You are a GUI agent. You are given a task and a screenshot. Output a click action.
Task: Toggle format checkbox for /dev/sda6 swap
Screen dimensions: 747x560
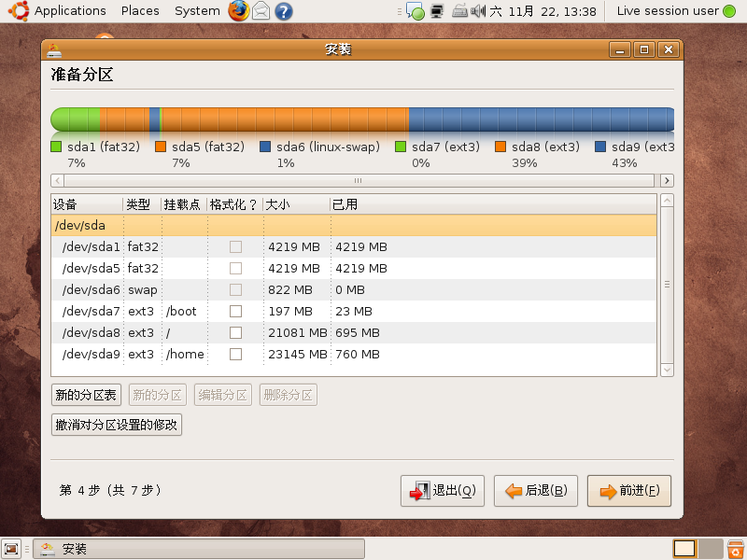coord(235,289)
